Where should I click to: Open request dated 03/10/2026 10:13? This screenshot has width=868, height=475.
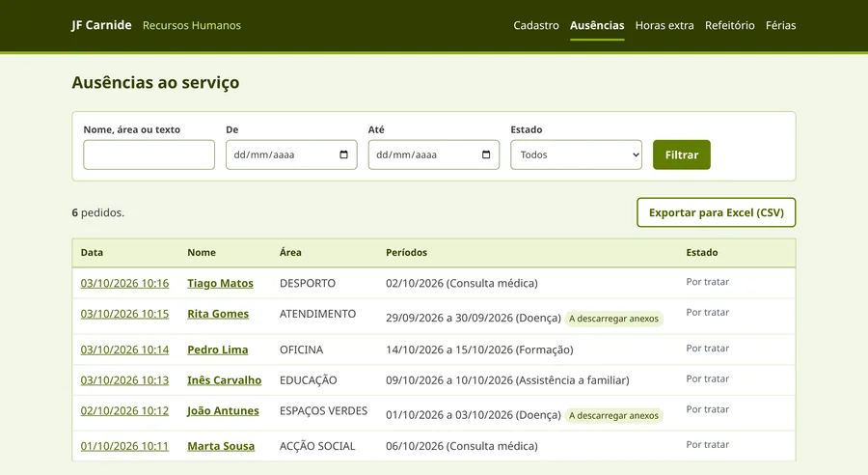(124, 380)
